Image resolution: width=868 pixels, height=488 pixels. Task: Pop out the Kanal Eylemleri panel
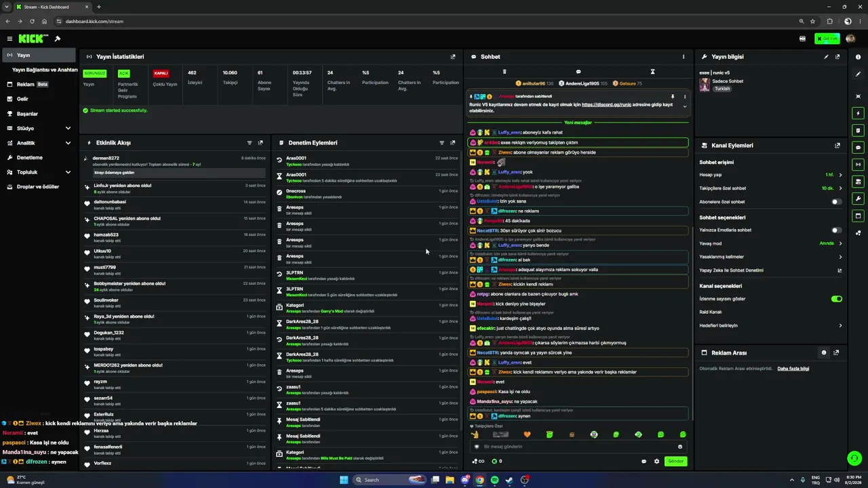(x=837, y=146)
